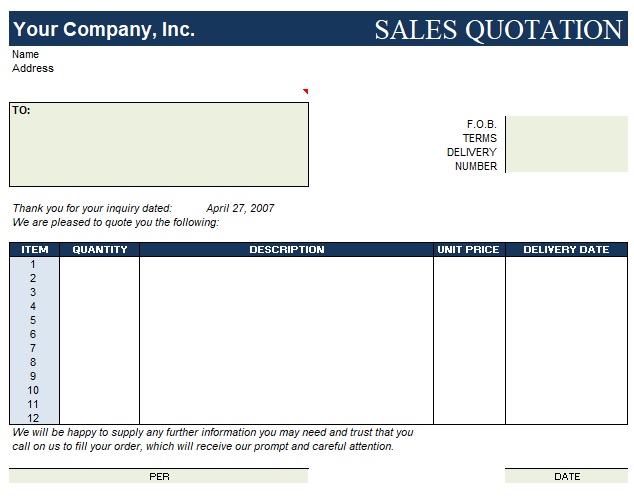This screenshot has height=500, width=634.
Task: Select the Your Company, Inc. title
Action: pyautogui.click(x=104, y=30)
